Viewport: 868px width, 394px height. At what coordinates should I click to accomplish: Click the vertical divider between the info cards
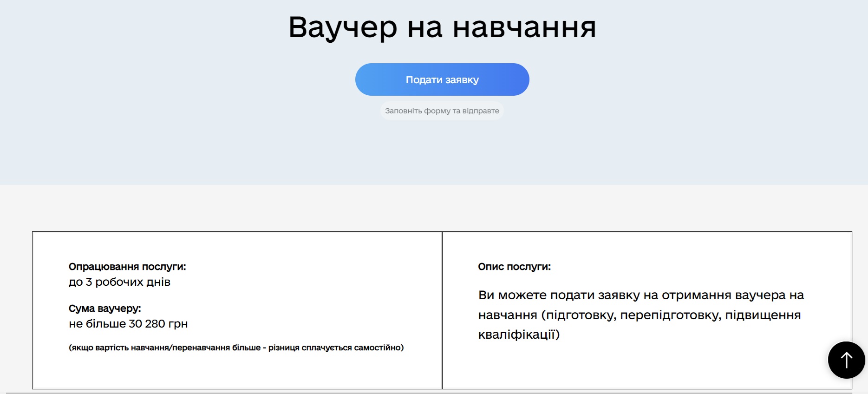click(x=442, y=310)
